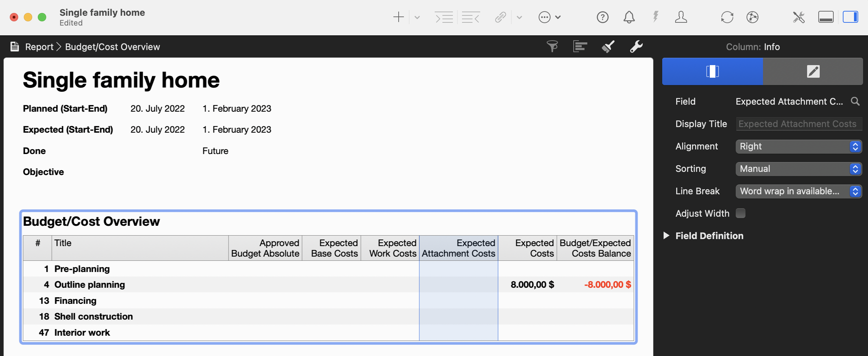This screenshot has width=868, height=356.
Task: Click the sync refresh icon
Action: coord(727,17)
